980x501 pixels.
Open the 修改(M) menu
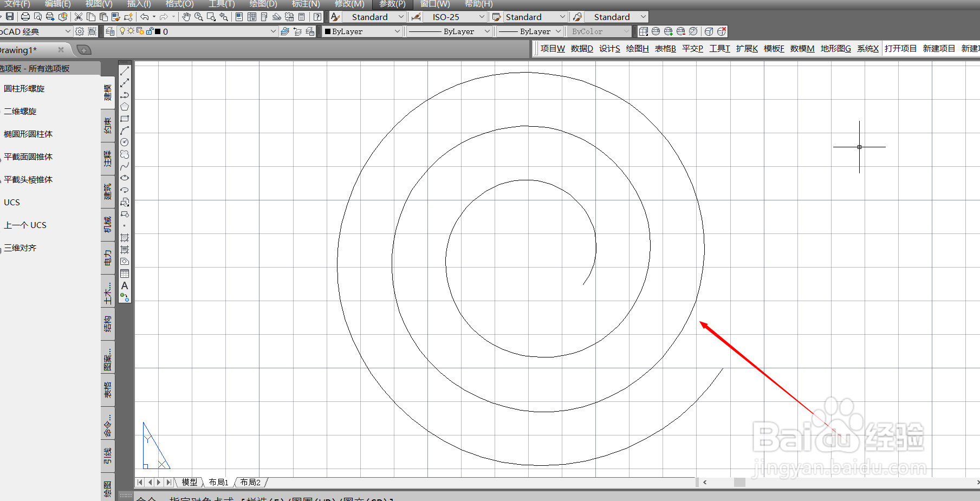pyautogui.click(x=349, y=4)
